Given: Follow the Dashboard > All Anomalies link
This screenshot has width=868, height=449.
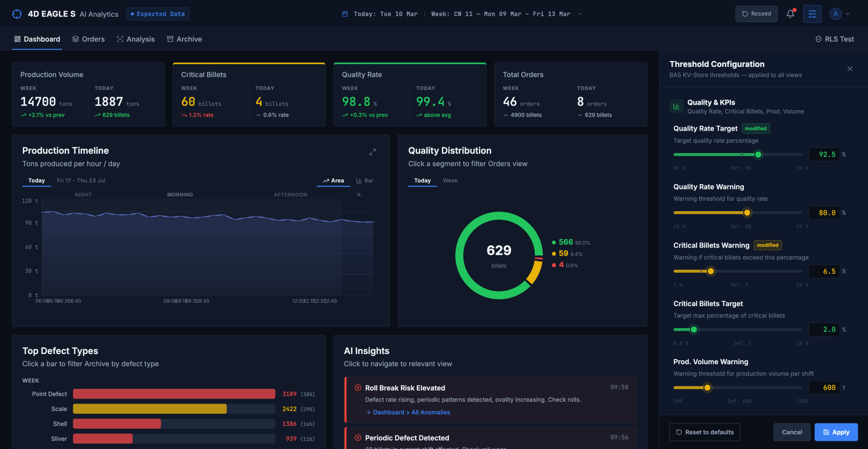Looking at the screenshot, I should click(408, 412).
